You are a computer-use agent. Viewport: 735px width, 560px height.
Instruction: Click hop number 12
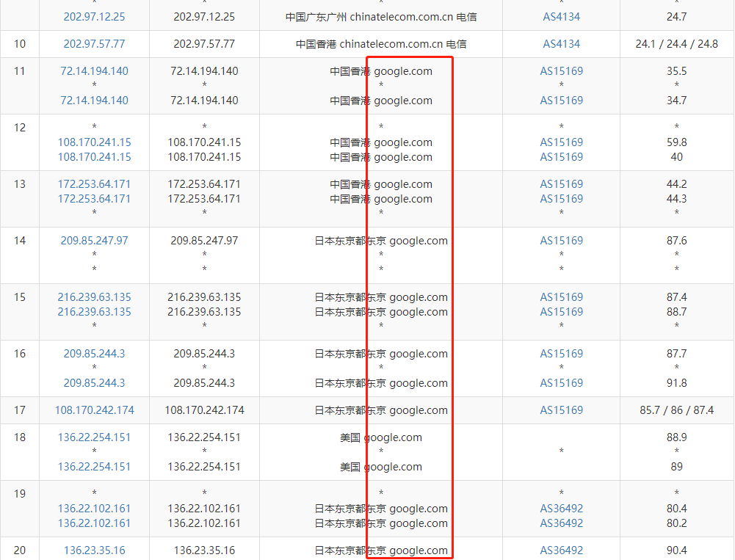[20, 128]
